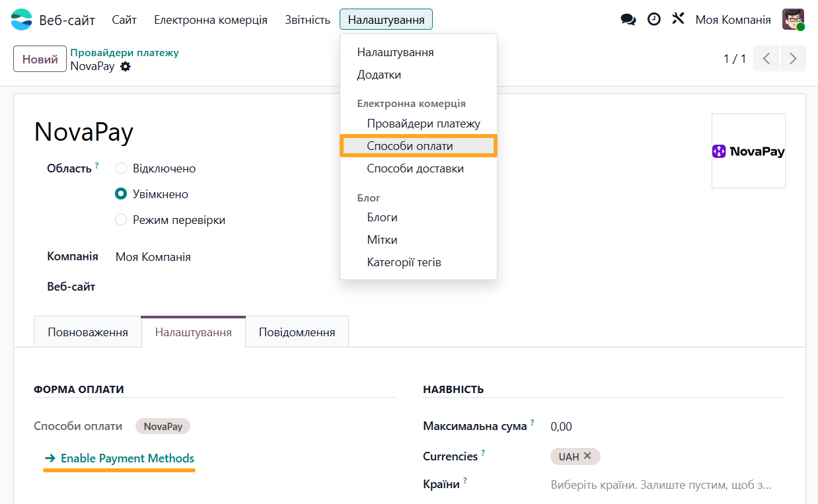Click the Enable Payment Methods link

click(x=120, y=458)
